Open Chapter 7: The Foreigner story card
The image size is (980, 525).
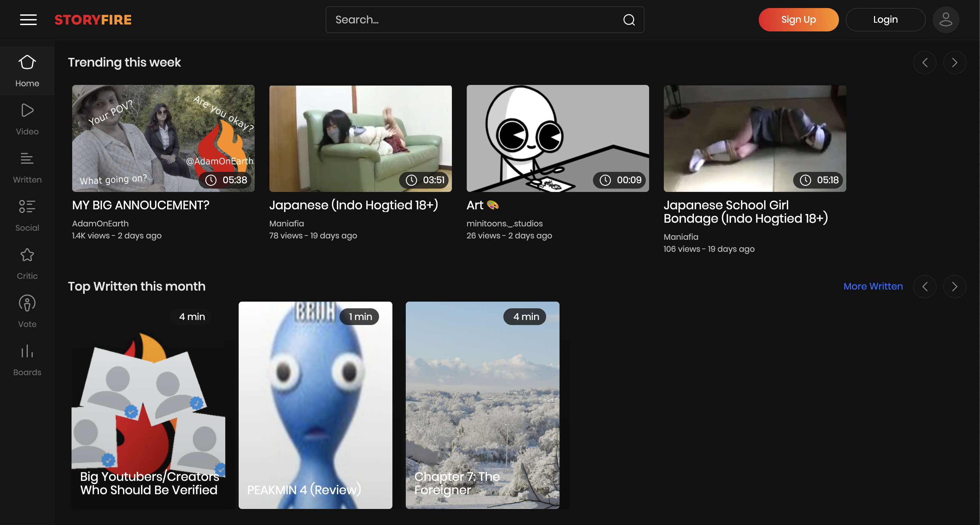[x=482, y=405]
